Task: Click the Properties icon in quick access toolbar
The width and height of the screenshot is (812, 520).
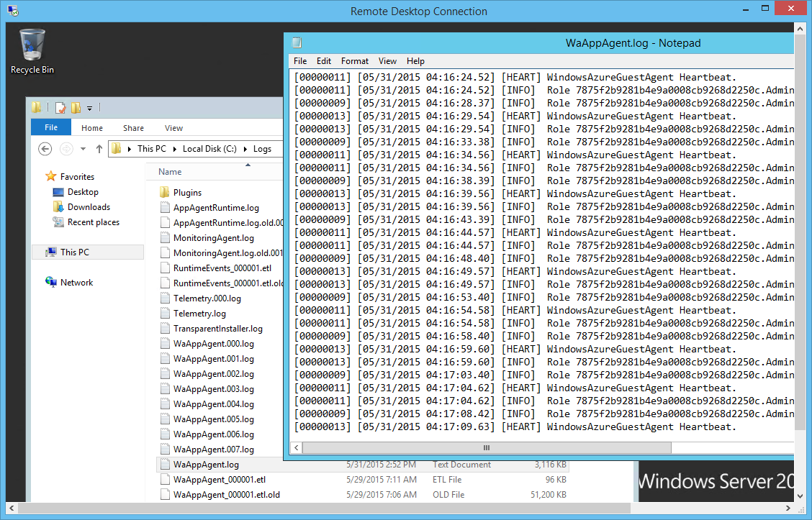Action: pyautogui.click(x=60, y=108)
